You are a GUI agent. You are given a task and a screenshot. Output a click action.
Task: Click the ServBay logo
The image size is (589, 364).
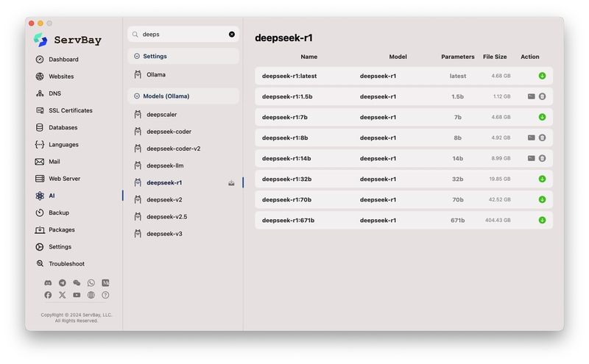point(68,40)
